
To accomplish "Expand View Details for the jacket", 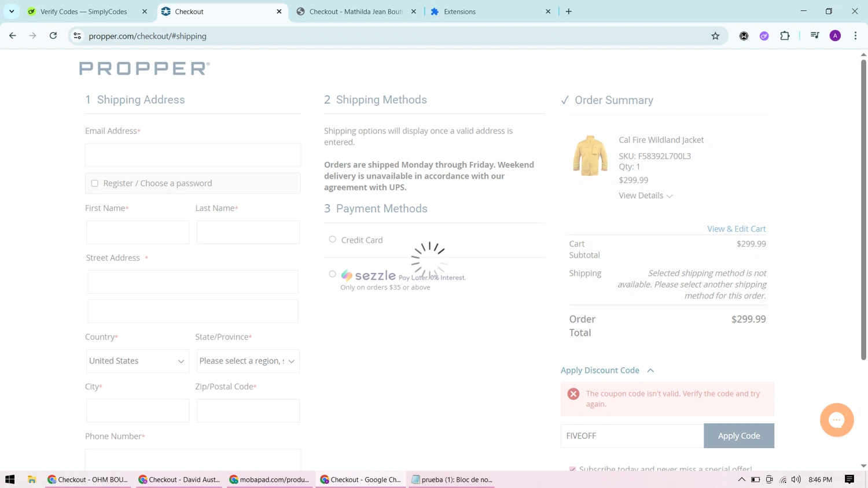I will [646, 195].
